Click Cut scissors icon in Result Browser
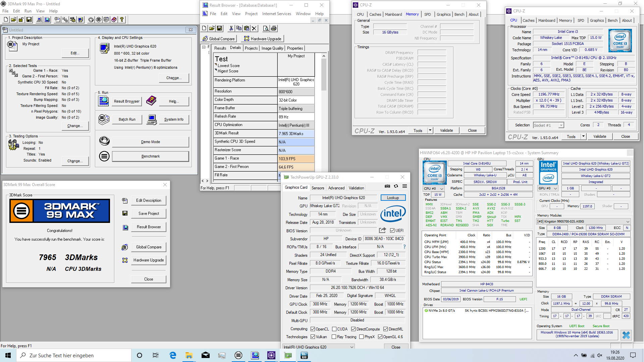The width and height of the screenshot is (644, 362). (231, 28)
